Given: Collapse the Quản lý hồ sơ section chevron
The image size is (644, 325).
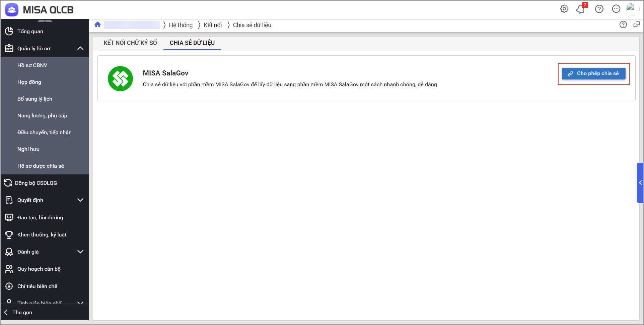Looking at the screenshot, I should (x=80, y=48).
